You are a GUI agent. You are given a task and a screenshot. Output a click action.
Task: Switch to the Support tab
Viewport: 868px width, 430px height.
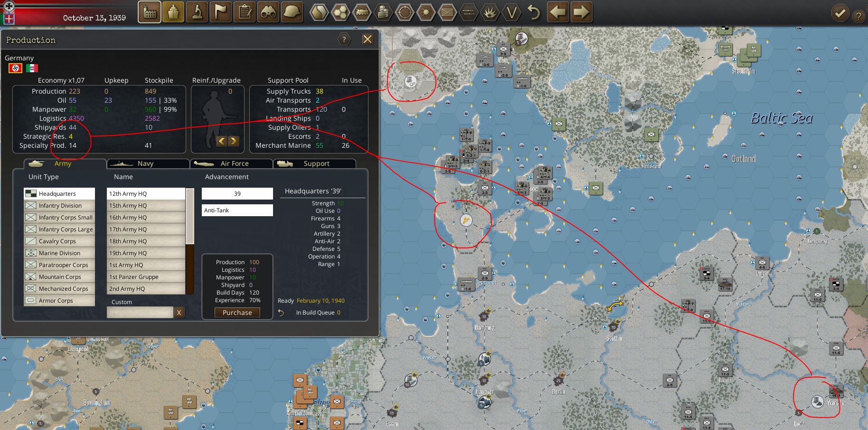tap(314, 163)
